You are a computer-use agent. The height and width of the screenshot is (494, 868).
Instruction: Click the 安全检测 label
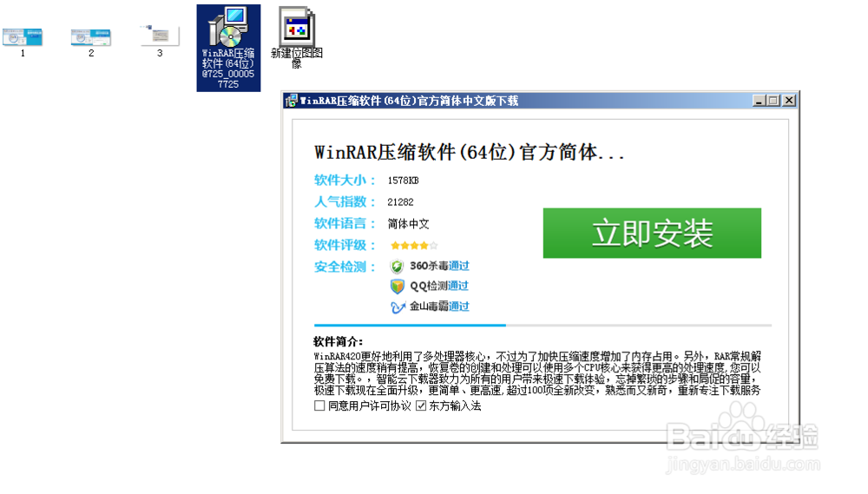click(345, 267)
